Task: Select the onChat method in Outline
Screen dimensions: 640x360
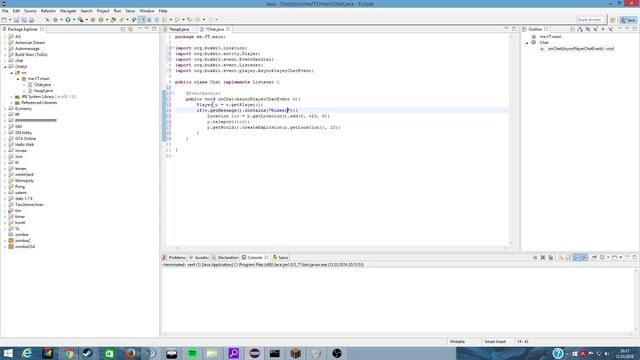Action: click(581, 49)
